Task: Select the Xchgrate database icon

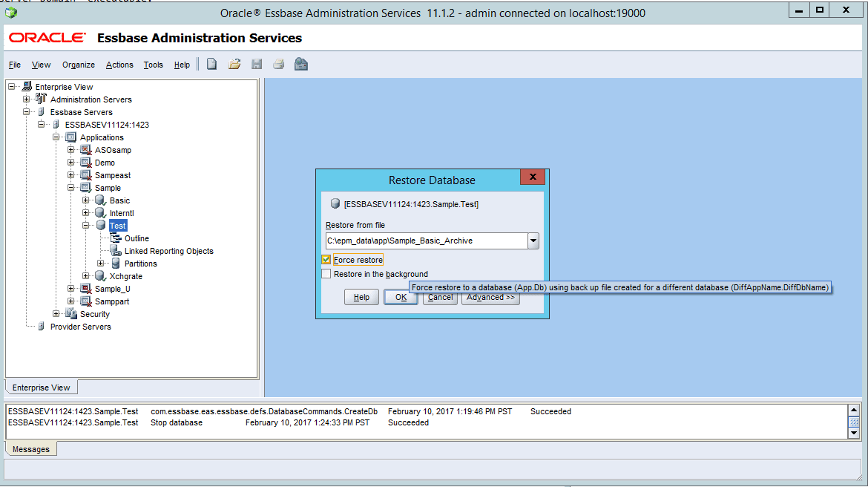Action: pos(101,275)
